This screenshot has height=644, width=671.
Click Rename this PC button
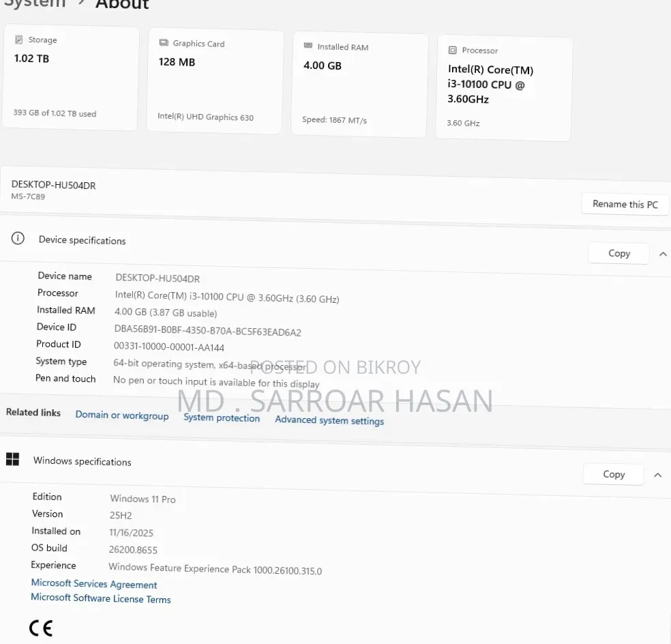tap(625, 204)
